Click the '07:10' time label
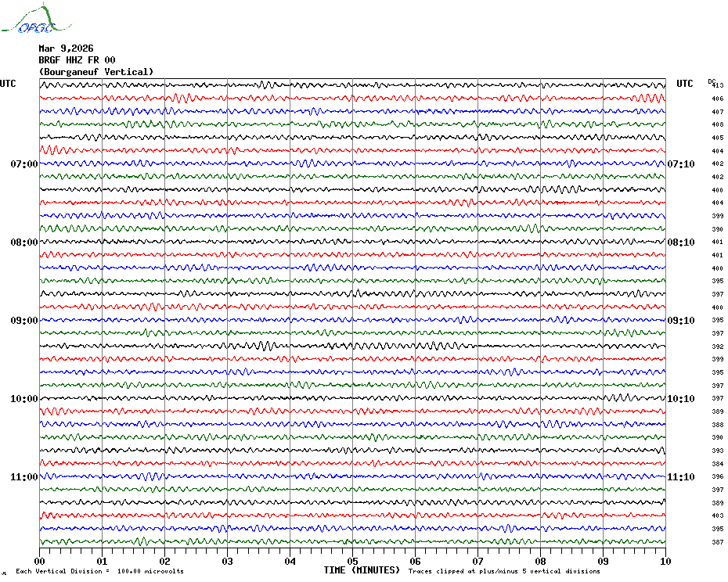Screen dimensions: 728x582 [681, 164]
